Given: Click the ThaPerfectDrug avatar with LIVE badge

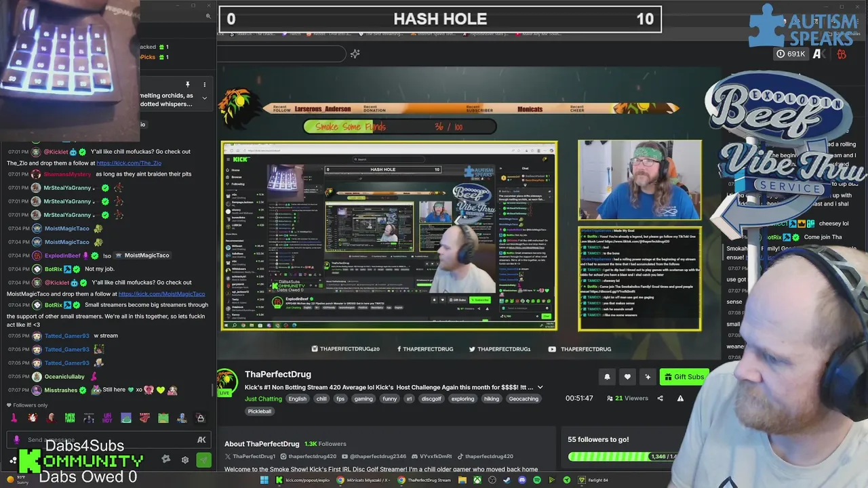Looking at the screenshot, I should click(x=226, y=382).
